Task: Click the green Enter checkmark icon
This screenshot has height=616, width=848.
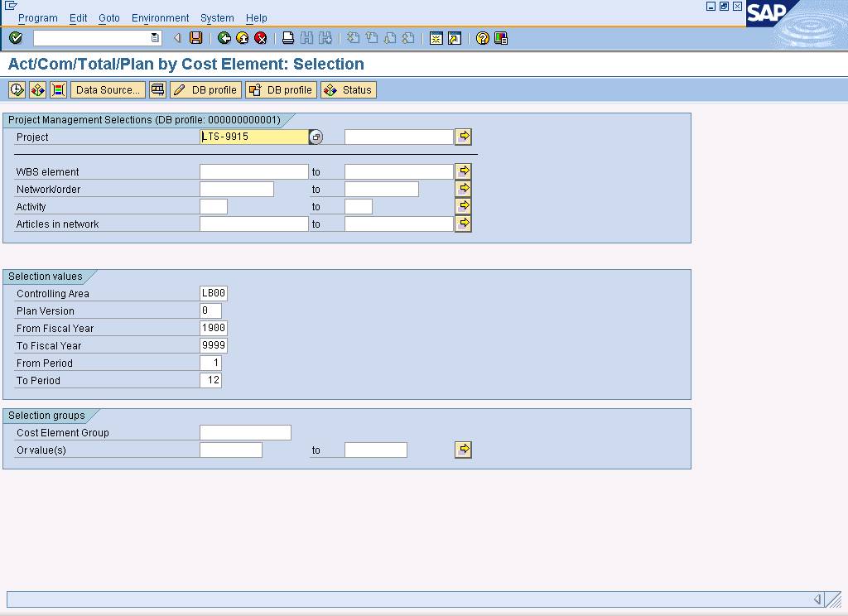Action: [16, 38]
